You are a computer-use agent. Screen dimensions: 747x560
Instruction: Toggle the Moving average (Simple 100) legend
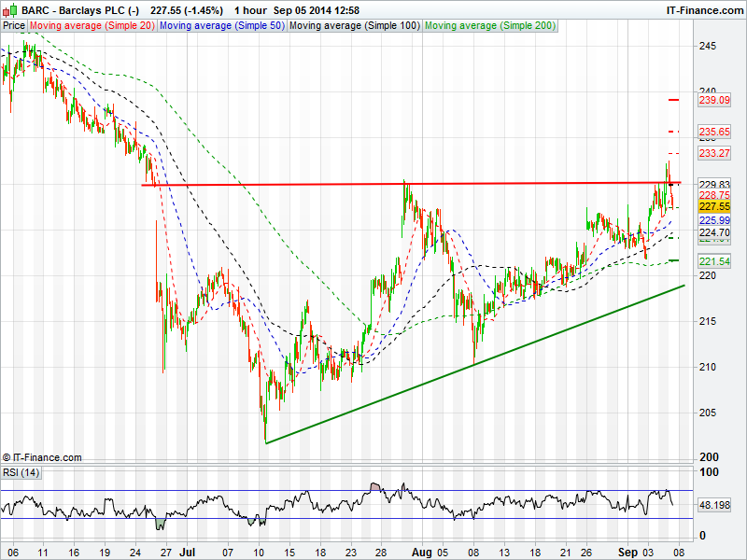tap(354, 26)
